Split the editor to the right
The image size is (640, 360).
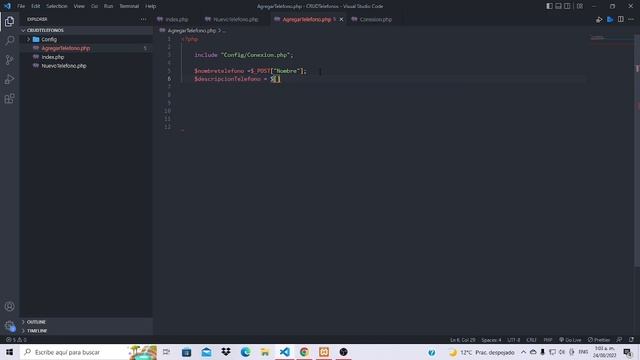point(620,20)
